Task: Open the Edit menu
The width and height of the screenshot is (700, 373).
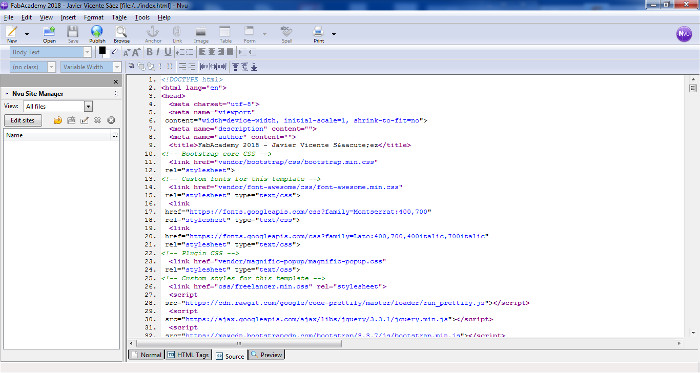Action: (26, 18)
